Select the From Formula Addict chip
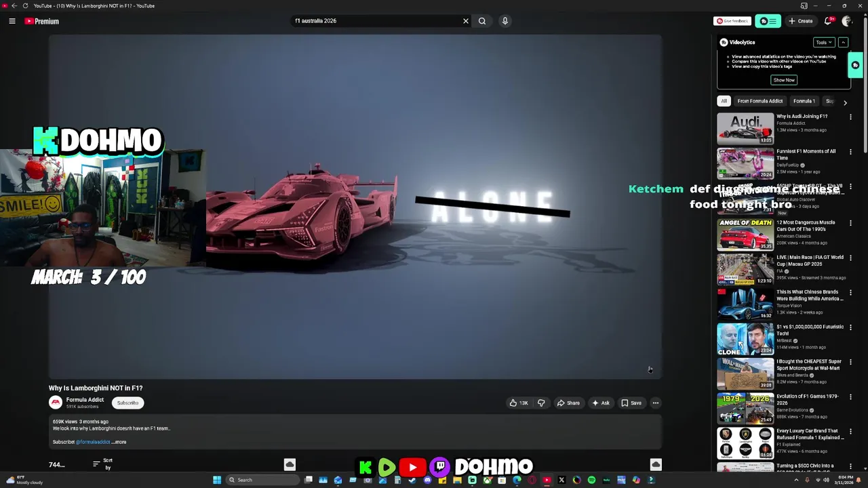Viewport: 868px width, 488px height. click(x=759, y=101)
